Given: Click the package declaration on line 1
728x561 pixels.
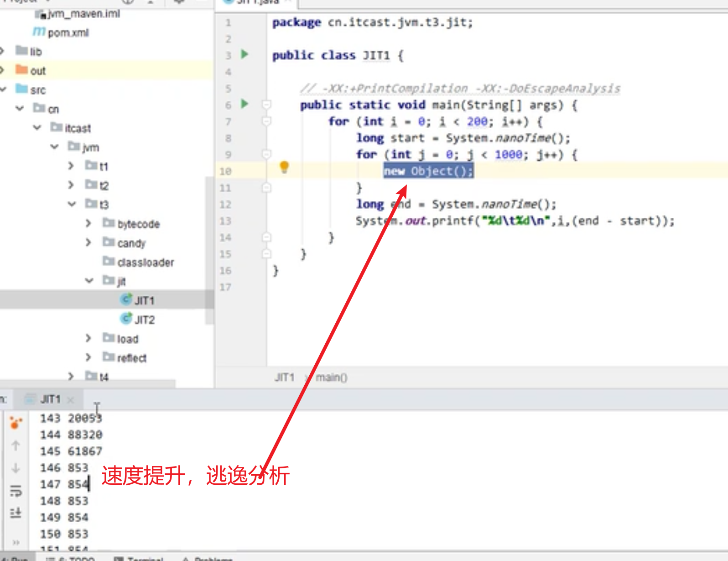Looking at the screenshot, I should click(373, 22).
